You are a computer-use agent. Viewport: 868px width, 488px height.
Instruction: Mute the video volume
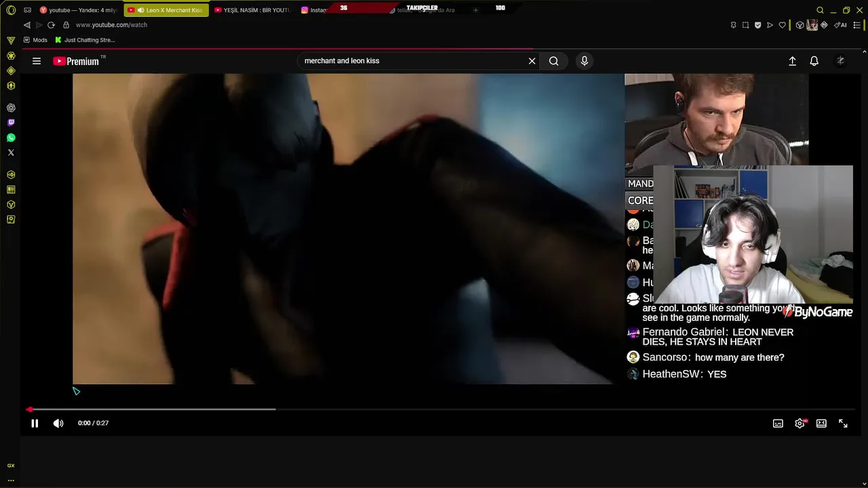[58, 423]
